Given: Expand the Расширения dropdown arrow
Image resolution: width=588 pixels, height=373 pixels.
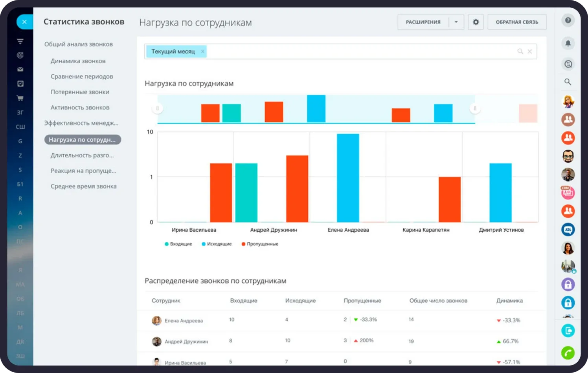Looking at the screenshot, I should click(456, 22).
